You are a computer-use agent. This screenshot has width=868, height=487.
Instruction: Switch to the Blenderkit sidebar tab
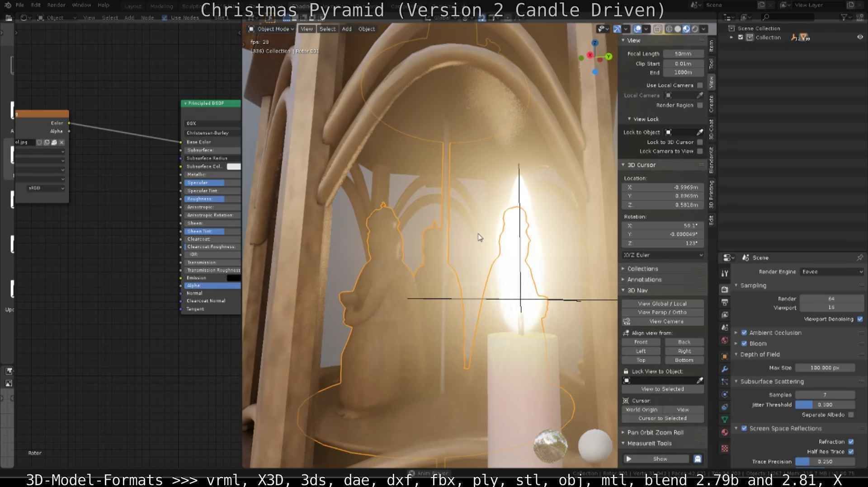(x=711, y=160)
